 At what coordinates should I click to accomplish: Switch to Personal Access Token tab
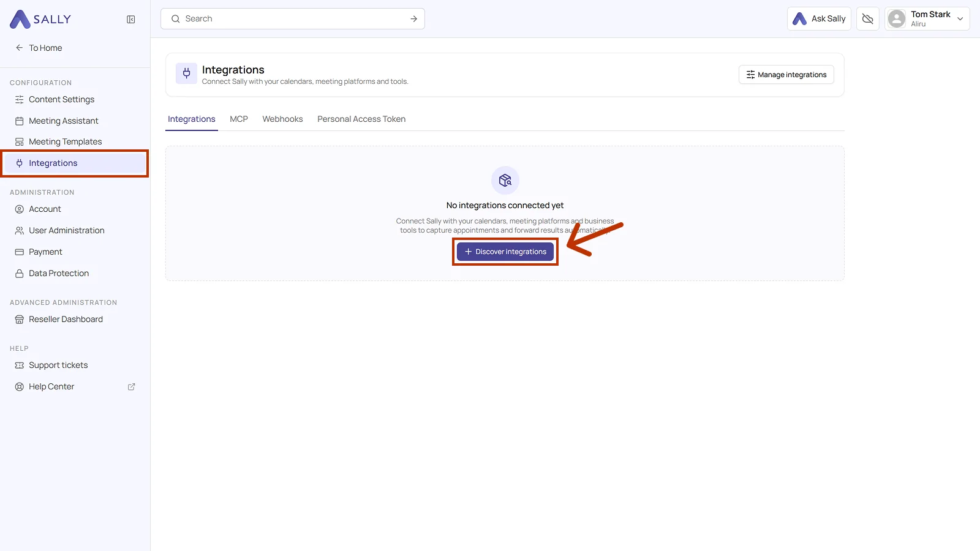pos(361,119)
